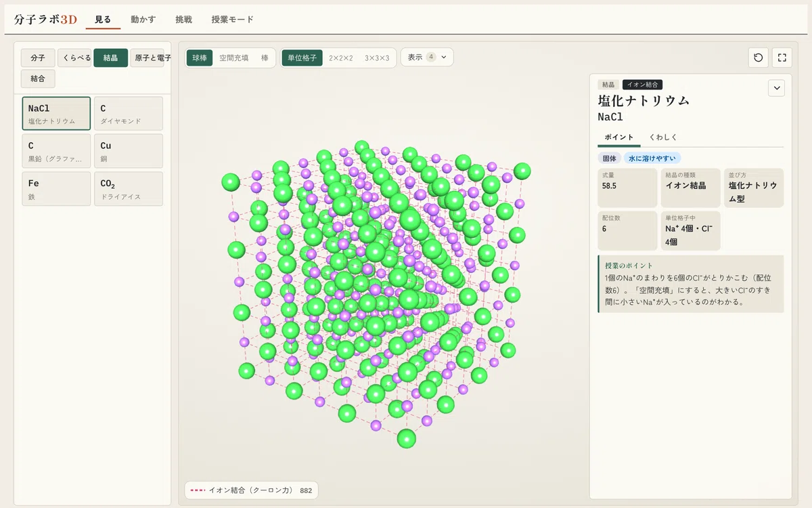This screenshot has height=508, width=812.
Task: Click the 授業のポイント note box
Action: (691, 284)
